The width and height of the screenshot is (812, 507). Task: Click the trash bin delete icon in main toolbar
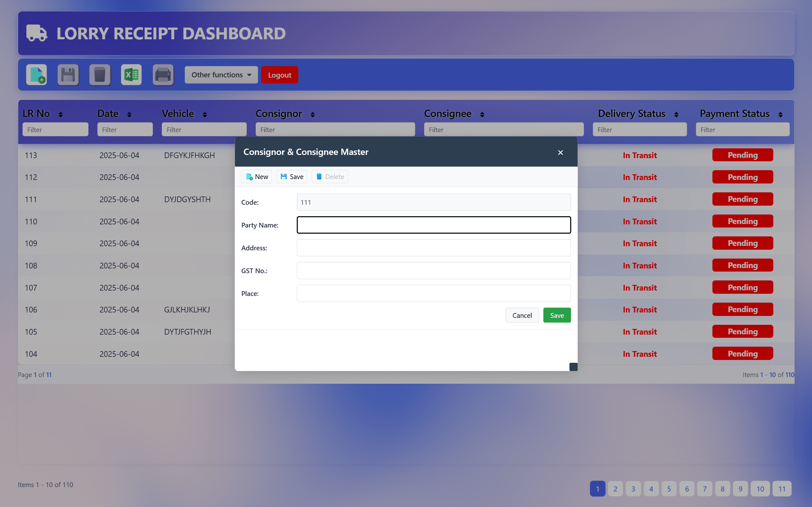point(100,75)
